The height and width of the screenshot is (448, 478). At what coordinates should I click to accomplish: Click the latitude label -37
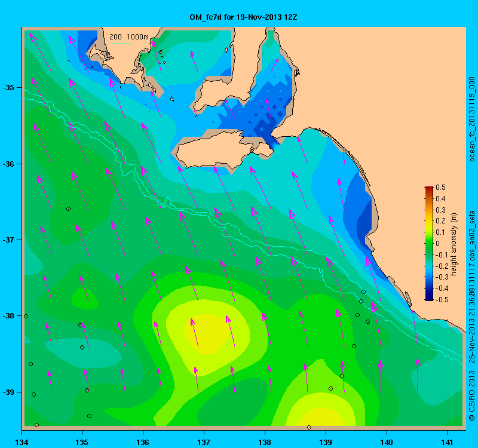coord(8,240)
